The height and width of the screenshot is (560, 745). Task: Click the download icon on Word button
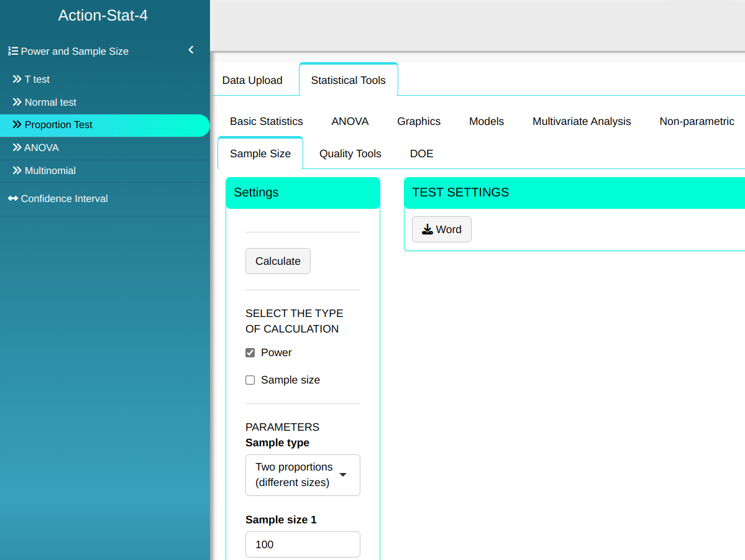pos(427,229)
